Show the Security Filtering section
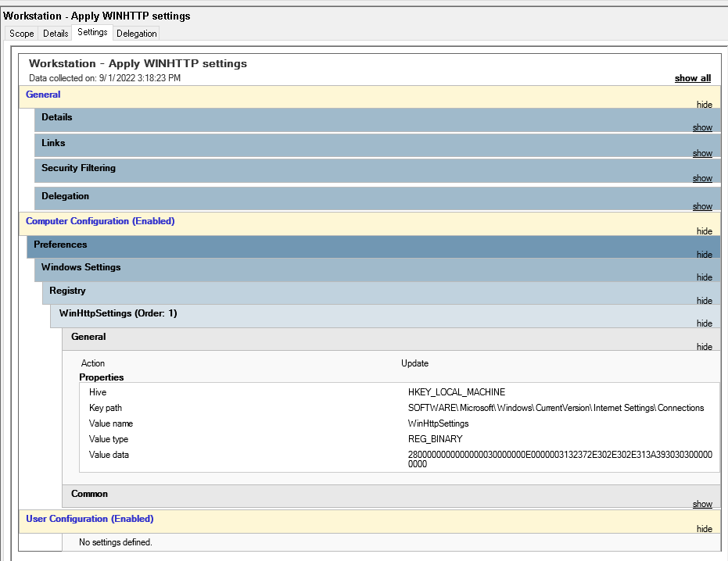The image size is (728, 561). click(701, 177)
